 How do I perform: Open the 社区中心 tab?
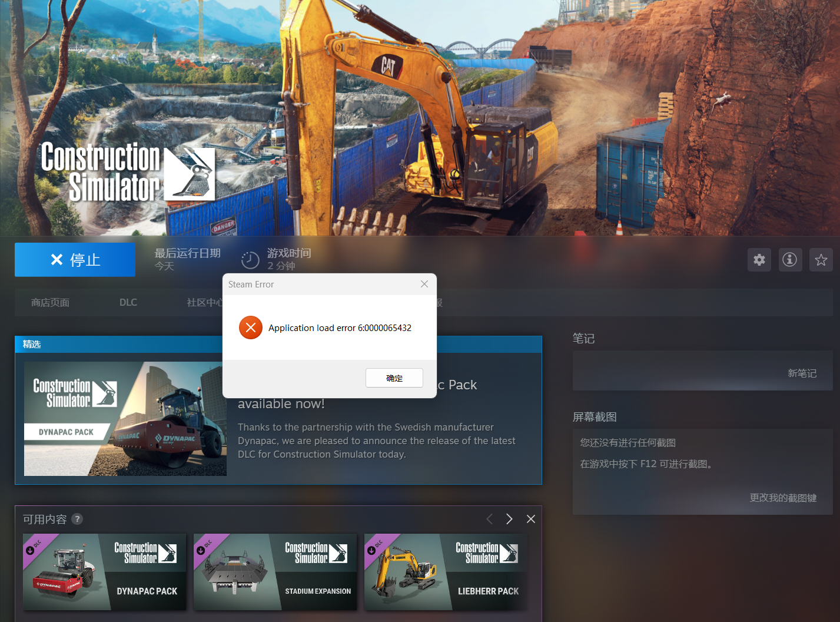click(204, 303)
